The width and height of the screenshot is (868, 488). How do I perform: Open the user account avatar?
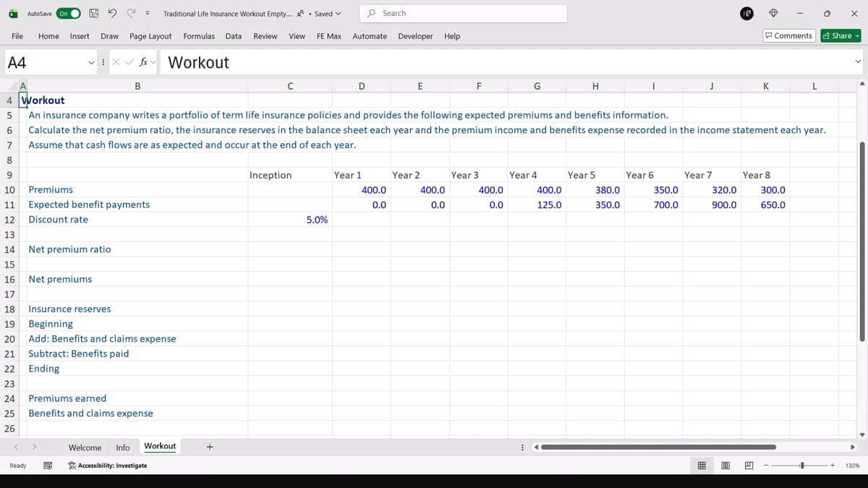(747, 13)
